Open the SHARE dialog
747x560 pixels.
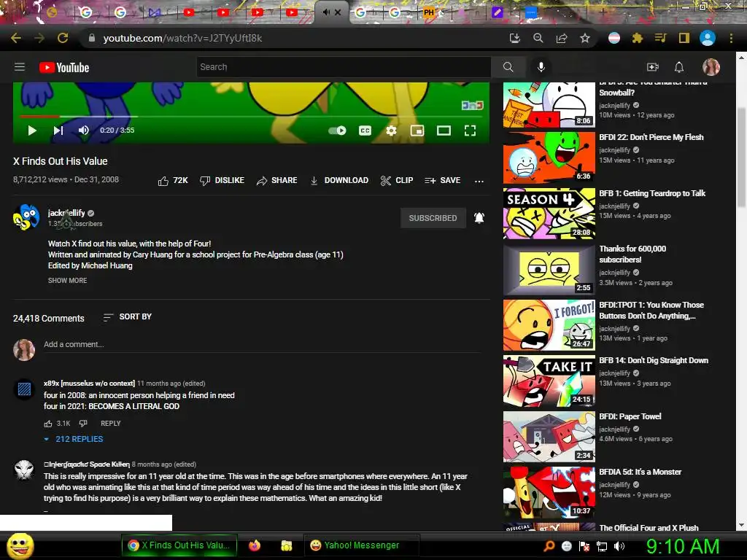click(276, 181)
